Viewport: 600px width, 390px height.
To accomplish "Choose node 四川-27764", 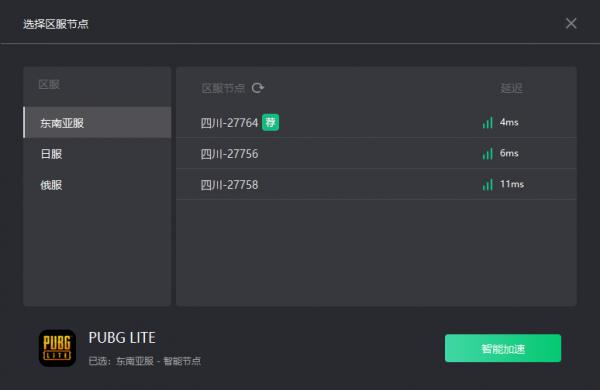I will click(376, 122).
